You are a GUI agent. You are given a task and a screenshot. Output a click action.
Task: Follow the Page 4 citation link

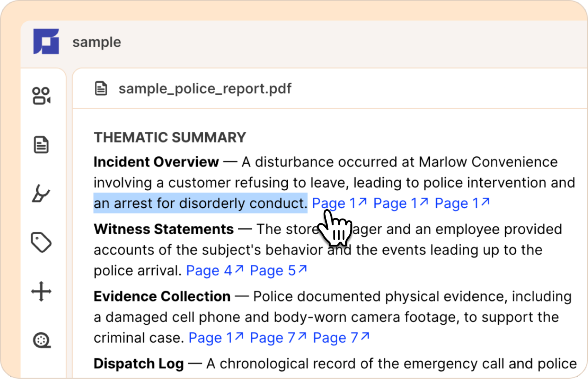[x=215, y=271]
